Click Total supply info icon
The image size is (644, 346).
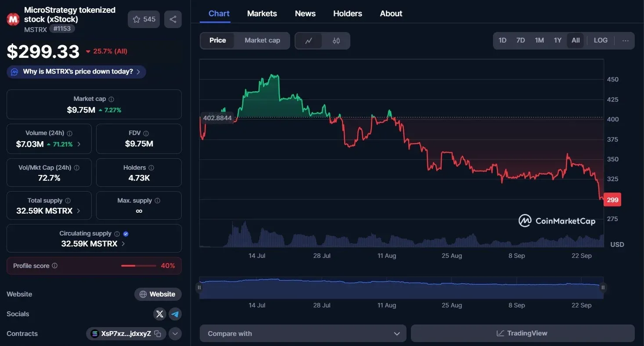[68, 200]
